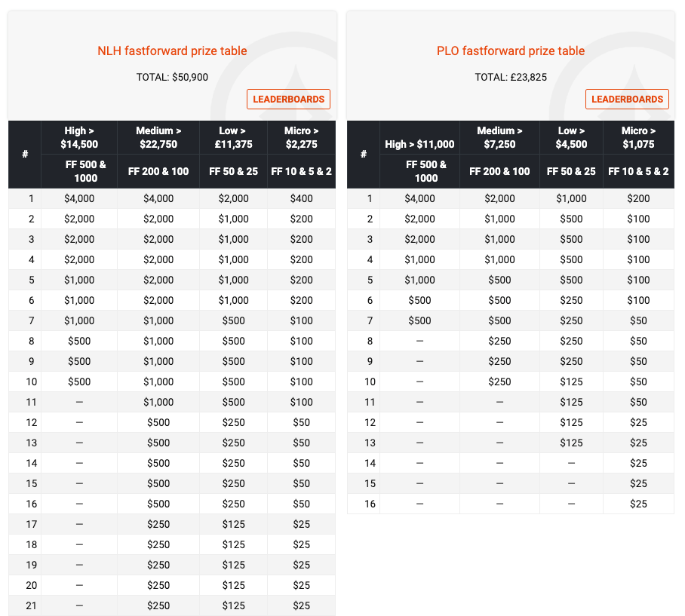The width and height of the screenshot is (685, 616).
Task: Click FF 200 & 100 subheader in PLO table
Action: click(x=499, y=171)
